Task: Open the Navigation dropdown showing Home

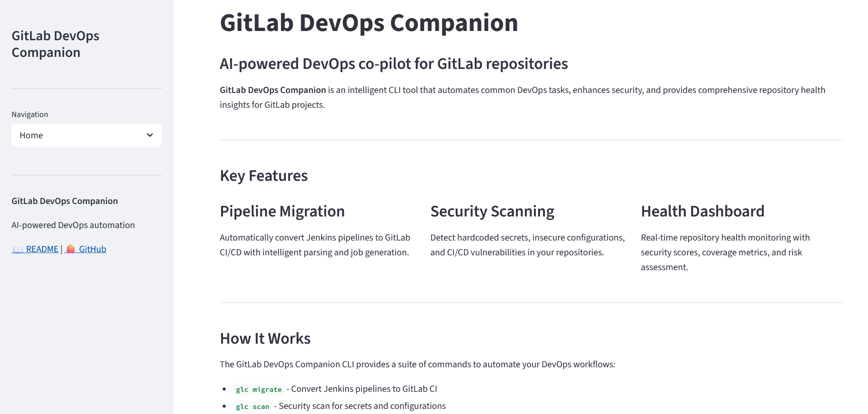Action: pyautogui.click(x=87, y=135)
